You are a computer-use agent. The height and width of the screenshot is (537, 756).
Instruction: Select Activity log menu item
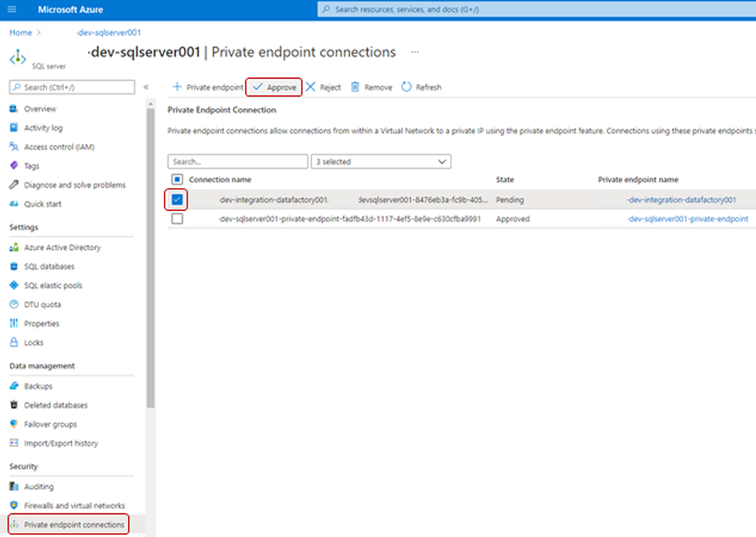[44, 127]
